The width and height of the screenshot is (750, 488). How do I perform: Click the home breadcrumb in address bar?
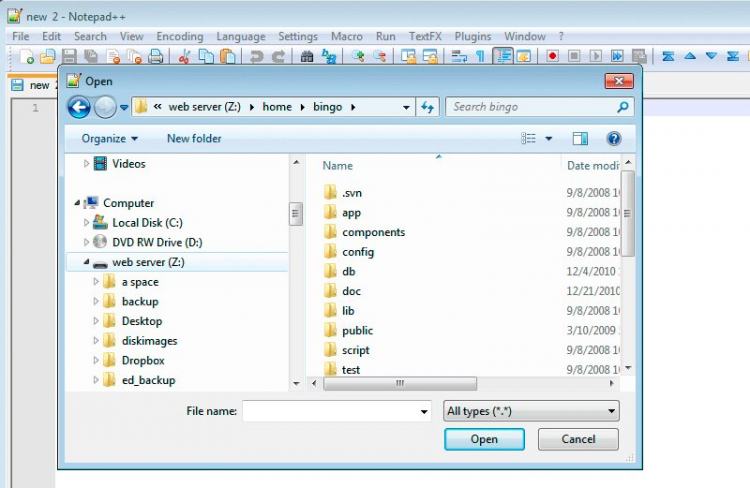[277, 107]
